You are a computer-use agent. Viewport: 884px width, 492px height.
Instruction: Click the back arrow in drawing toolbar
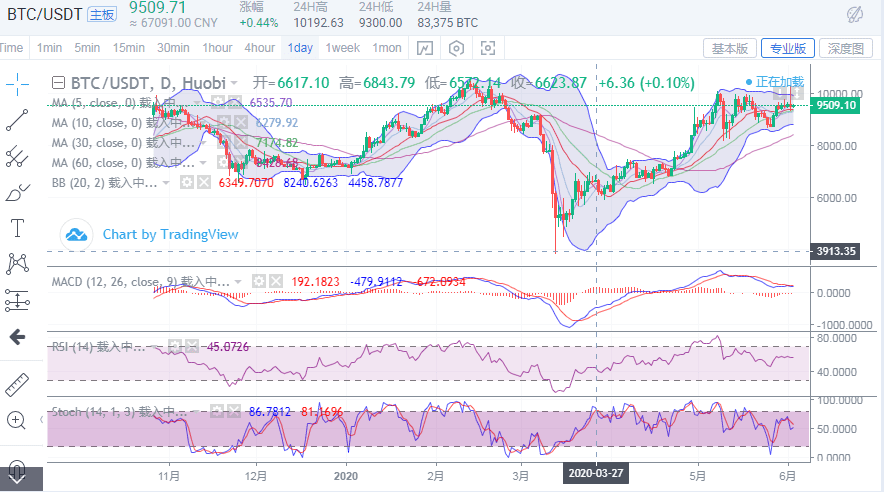click(x=17, y=337)
